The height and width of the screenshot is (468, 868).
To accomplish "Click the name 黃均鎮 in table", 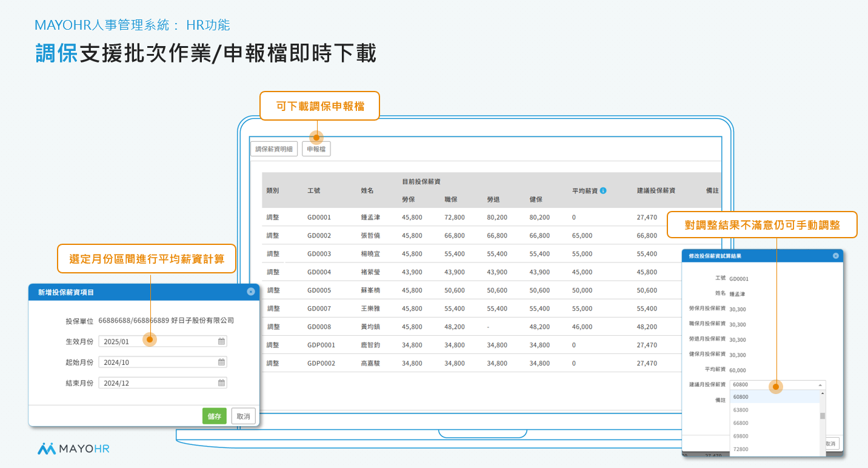I will click(x=370, y=326).
